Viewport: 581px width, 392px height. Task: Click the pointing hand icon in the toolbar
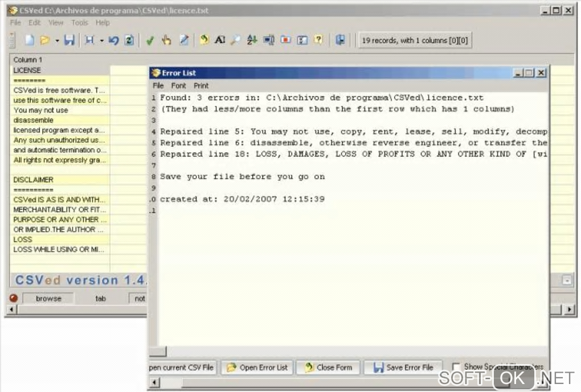point(166,40)
